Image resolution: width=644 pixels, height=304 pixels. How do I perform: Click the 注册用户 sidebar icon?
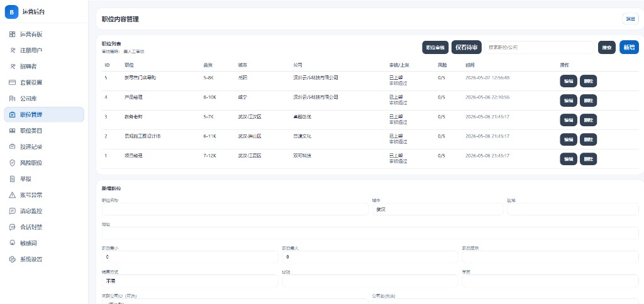pyautogui.click(x=13, y=50)
